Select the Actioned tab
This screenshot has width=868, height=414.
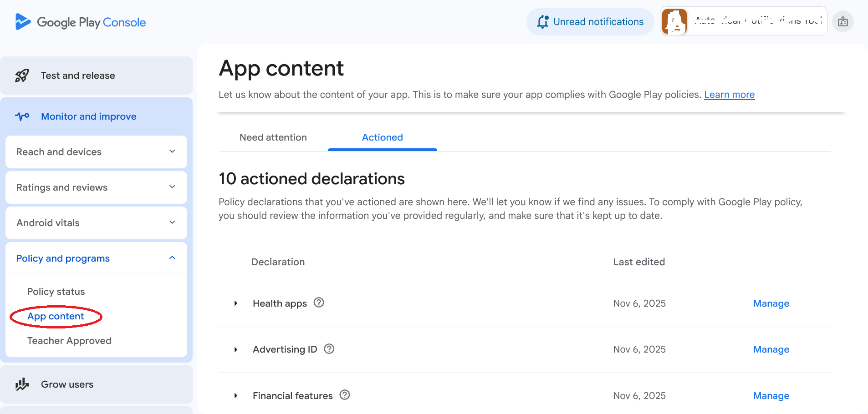click(382, 137)
